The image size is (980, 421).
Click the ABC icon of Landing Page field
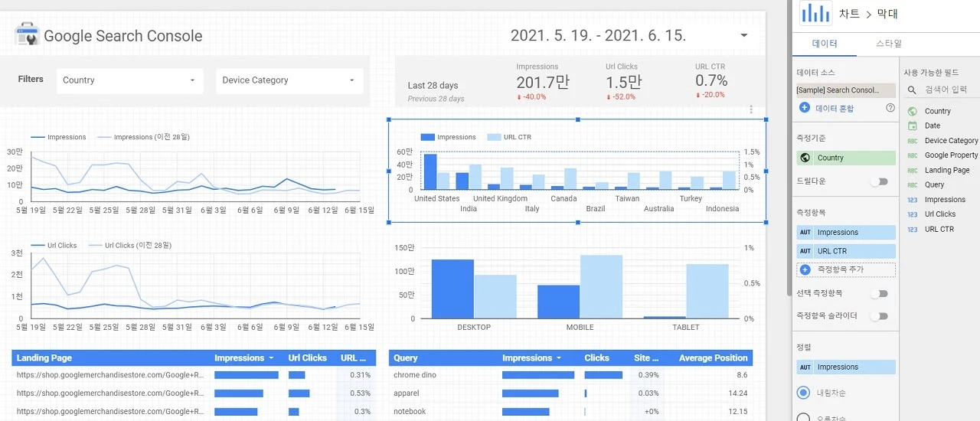(913, 170)
